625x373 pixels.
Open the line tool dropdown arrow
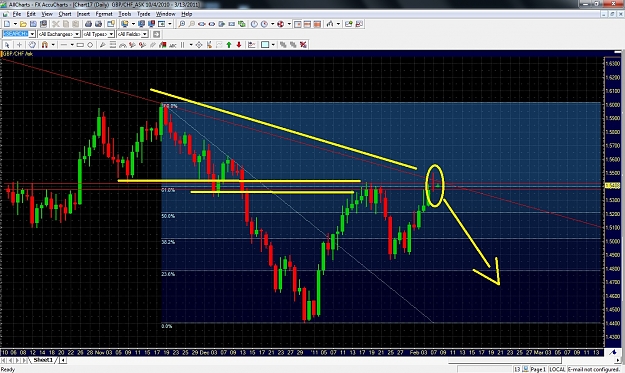72,45
